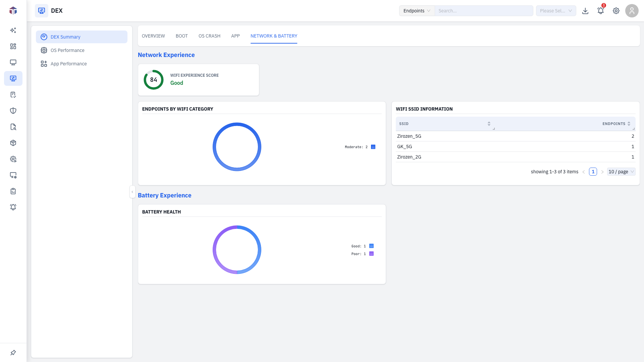This screenshot has height=362, width=644.
Task: Click the 'showing 1-3 of 3 items' text
Action: coord(554,172)
